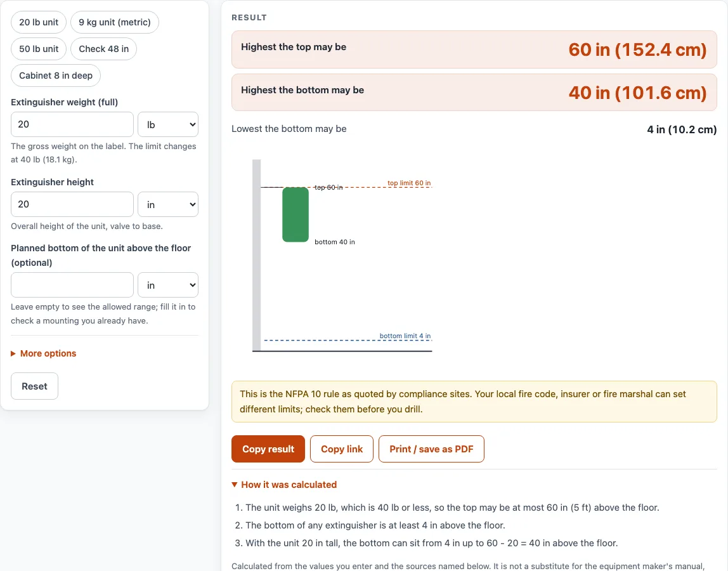
Task: Pick the Check 48 in preset
Action: pos(103,49)
